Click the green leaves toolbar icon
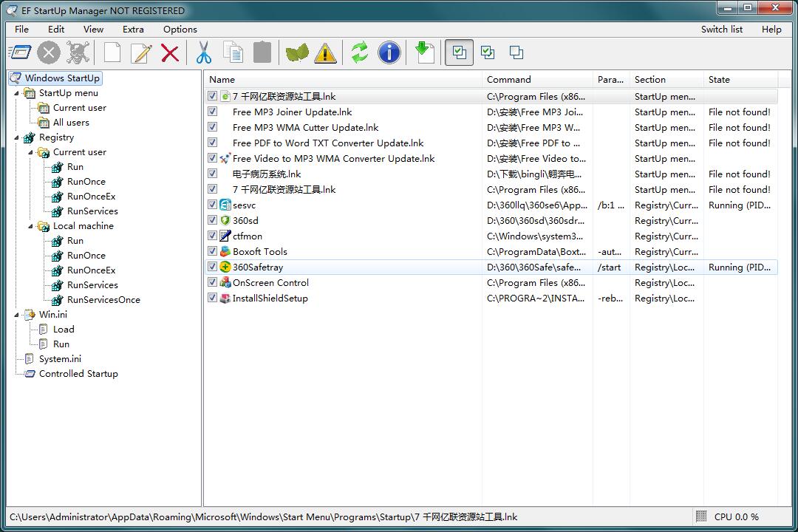The height and width of the screenshot is (532, 798). (x=297, y=52)
